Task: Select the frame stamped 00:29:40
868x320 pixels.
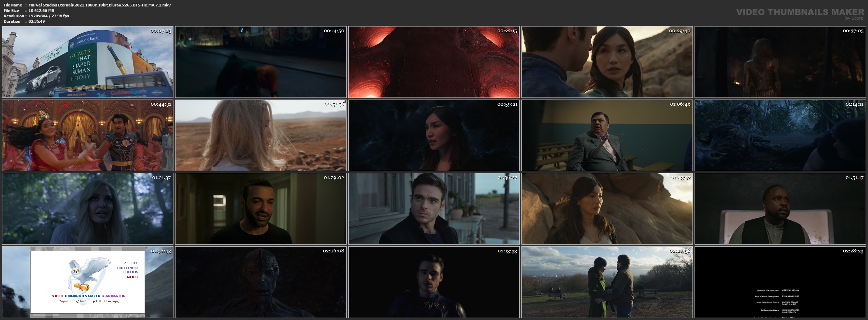Action: [607, 62]
